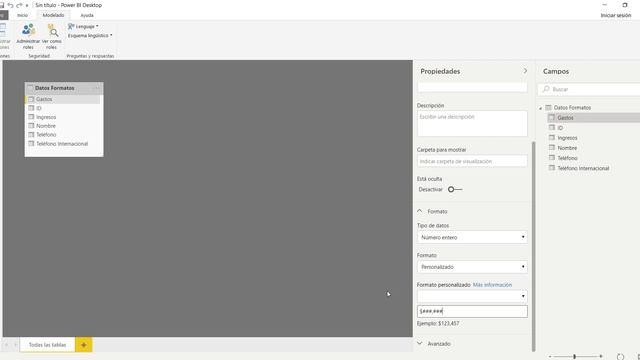
Task: Select Teléfono field in table card
Action: [62, 135]
